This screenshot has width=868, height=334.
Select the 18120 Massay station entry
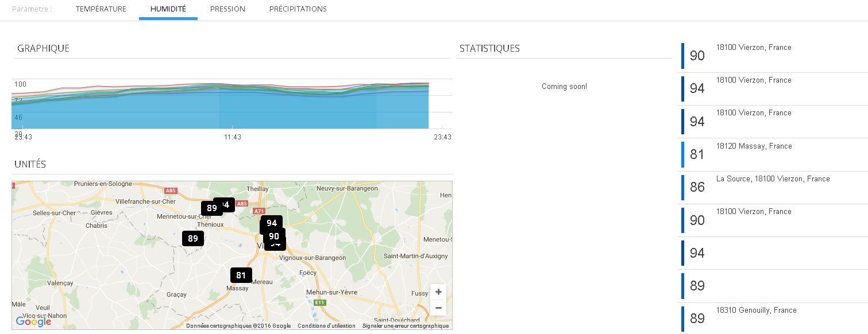[754, 146]
